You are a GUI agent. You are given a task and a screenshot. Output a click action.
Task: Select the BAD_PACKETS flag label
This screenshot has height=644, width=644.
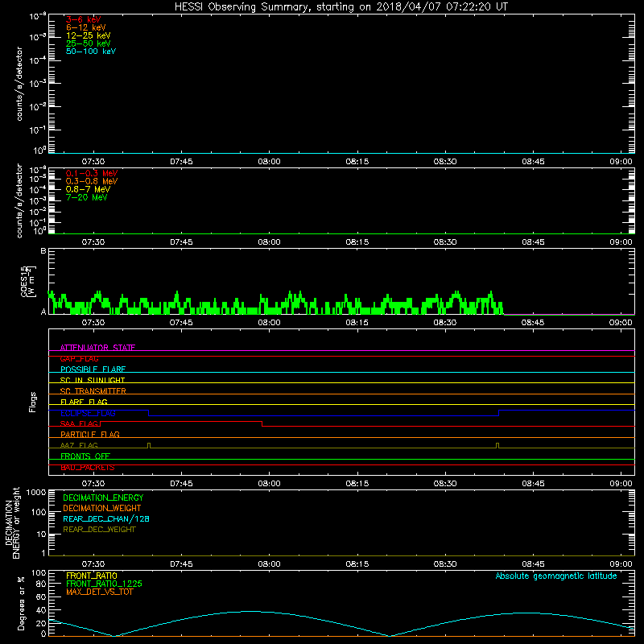point(88,468)
